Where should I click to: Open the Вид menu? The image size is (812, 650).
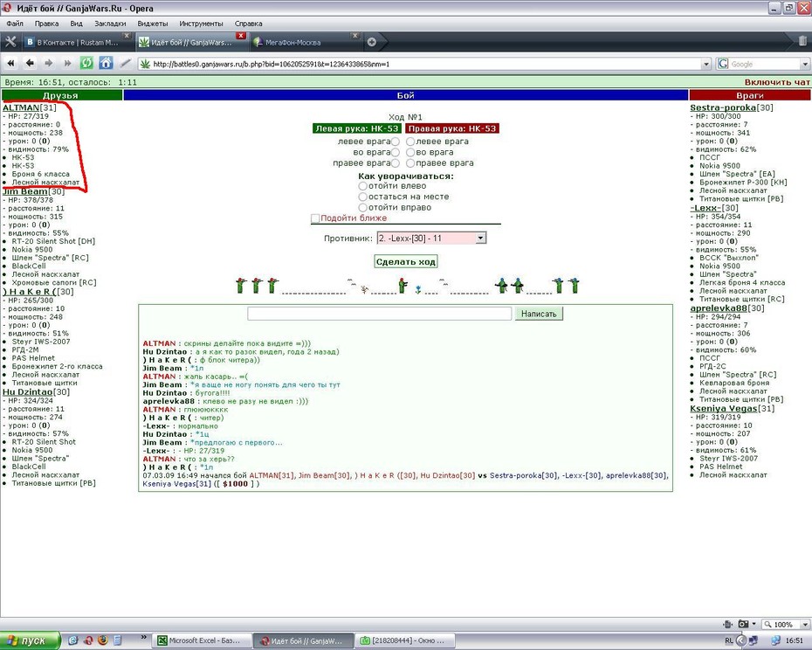pyautogui.click(x=76, y=24)
